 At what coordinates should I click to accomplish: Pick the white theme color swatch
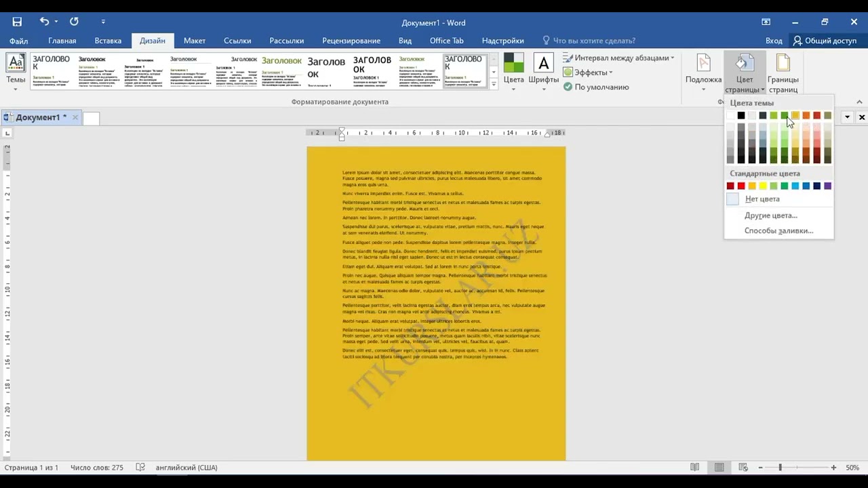pos(730,116)
